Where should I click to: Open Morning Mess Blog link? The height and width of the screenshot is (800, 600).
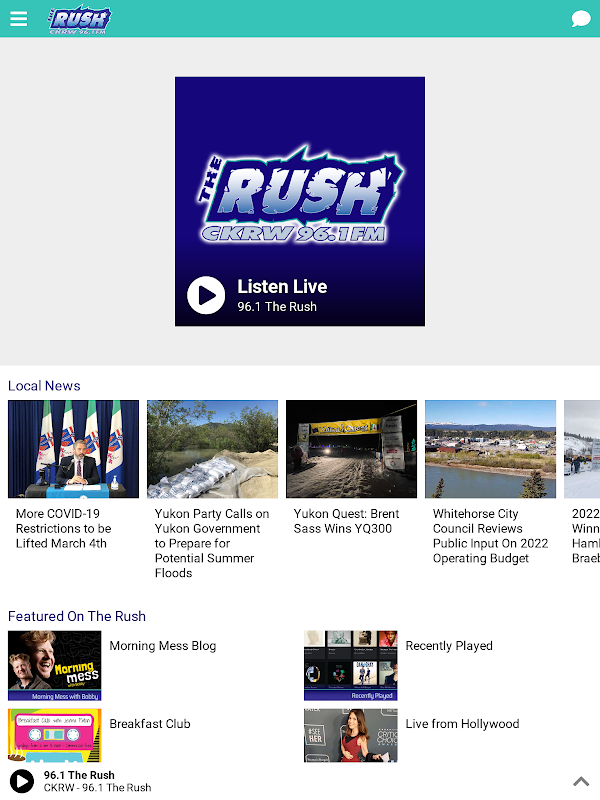coord(163,645)
